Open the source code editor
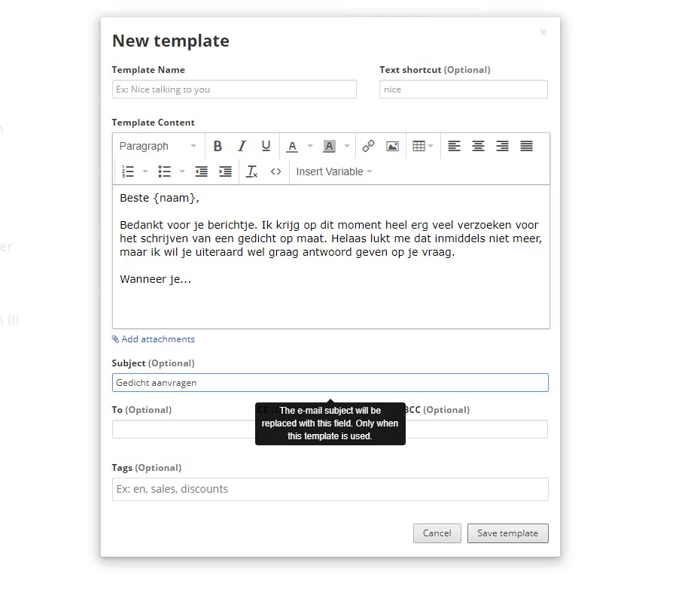This screenshot has width=700, height=598. click(x=275, y=172)
